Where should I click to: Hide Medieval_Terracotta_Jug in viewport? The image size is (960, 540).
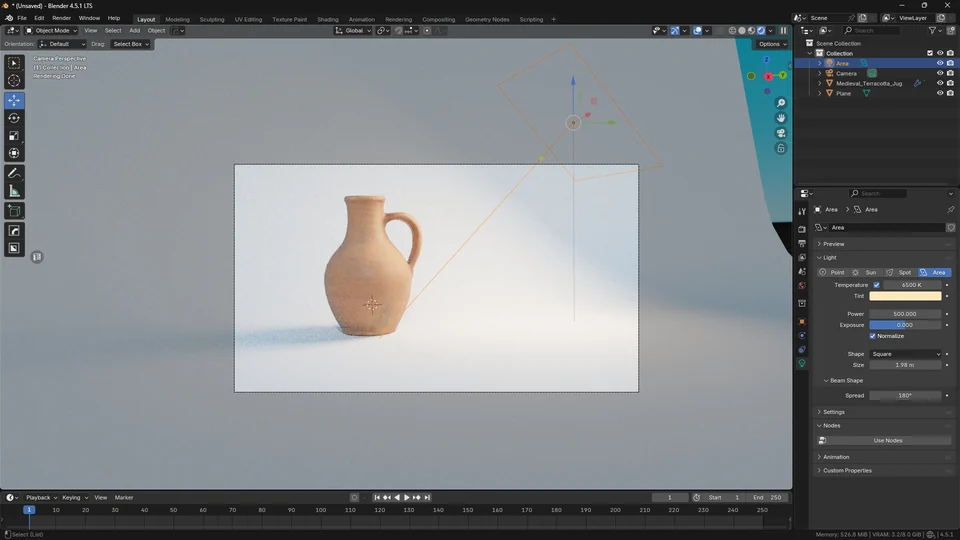point(940,83)
